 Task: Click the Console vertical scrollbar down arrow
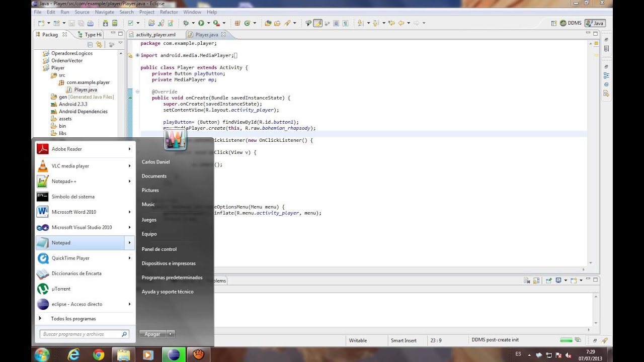point(596,323)
